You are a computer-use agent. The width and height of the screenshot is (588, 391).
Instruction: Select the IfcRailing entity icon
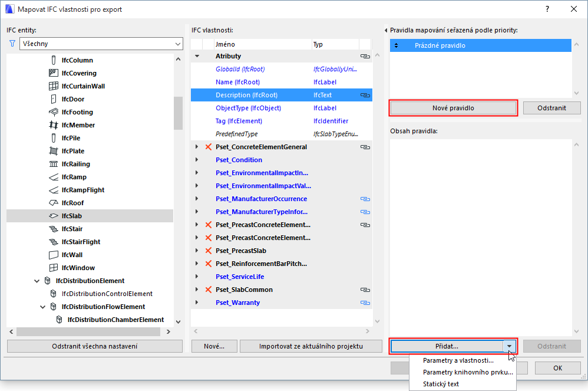[x=54, y=164]
